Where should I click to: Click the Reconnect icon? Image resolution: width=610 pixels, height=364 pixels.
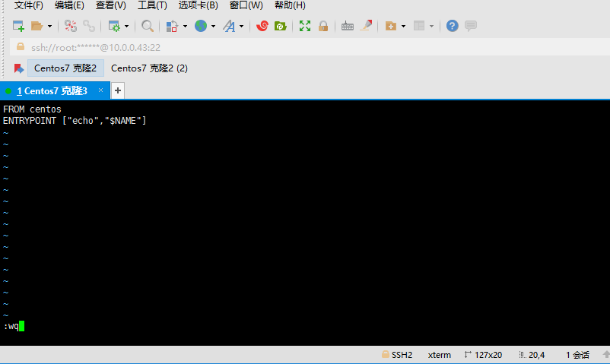click(x=89, y=26)
